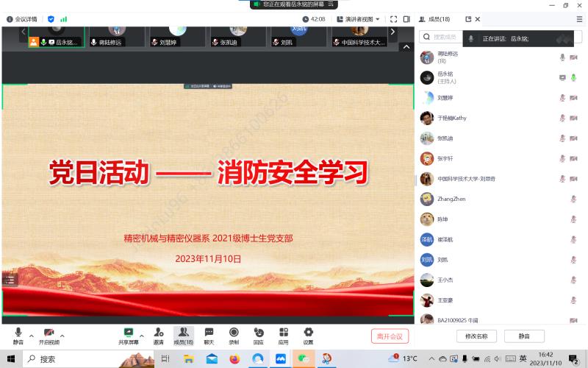Toggle fullscreen mode icon in top bar
This screenshot has height=368, width=588.
[393, 19]
